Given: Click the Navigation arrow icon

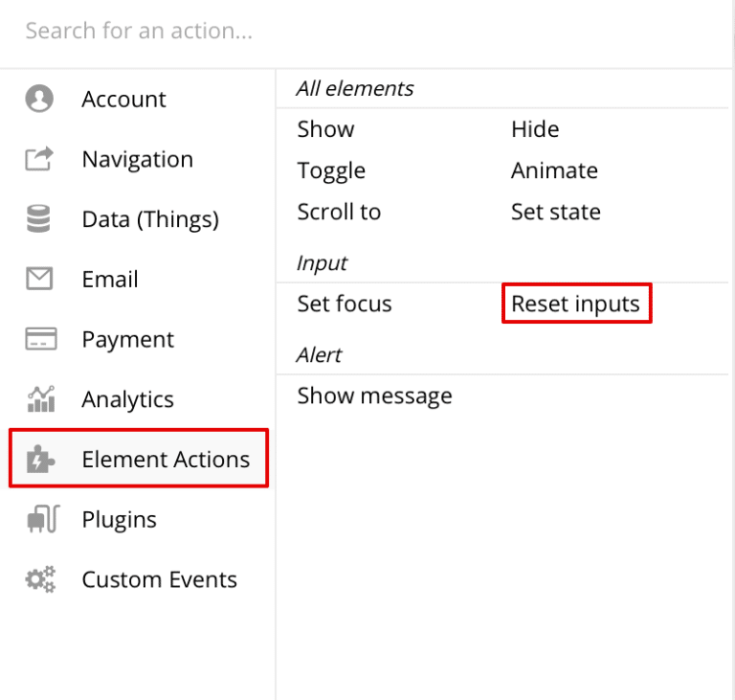Looking at the screenshot, I should [x=39, y=160].
